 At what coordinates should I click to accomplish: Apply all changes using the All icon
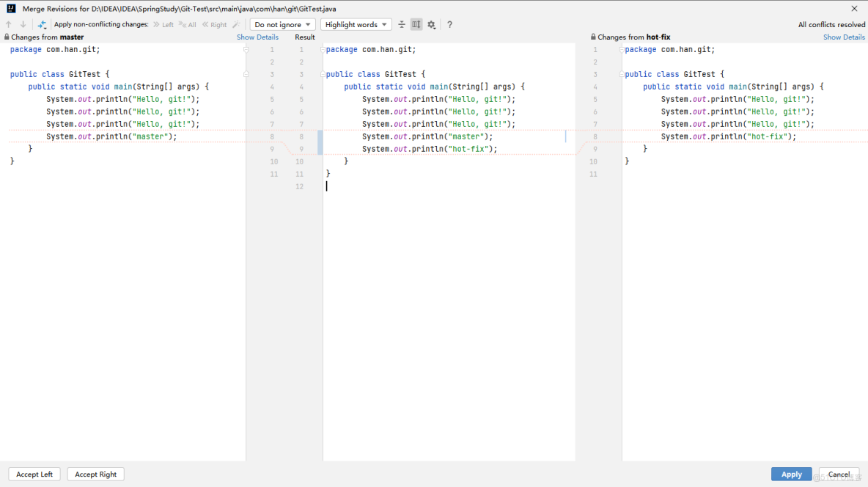click(186, 24)
